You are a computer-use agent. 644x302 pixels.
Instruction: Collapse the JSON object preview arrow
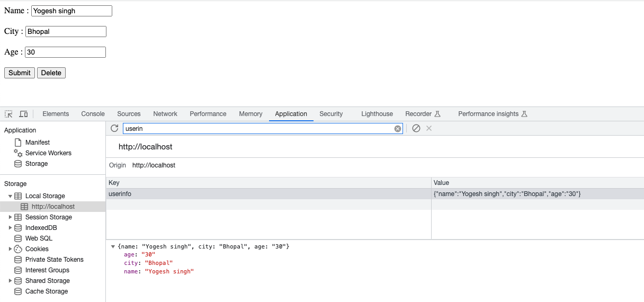(x=113, y=247)
